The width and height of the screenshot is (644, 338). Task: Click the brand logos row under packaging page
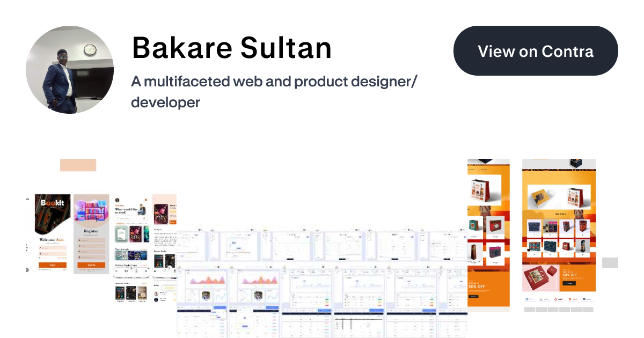click(x=559, y=299)
